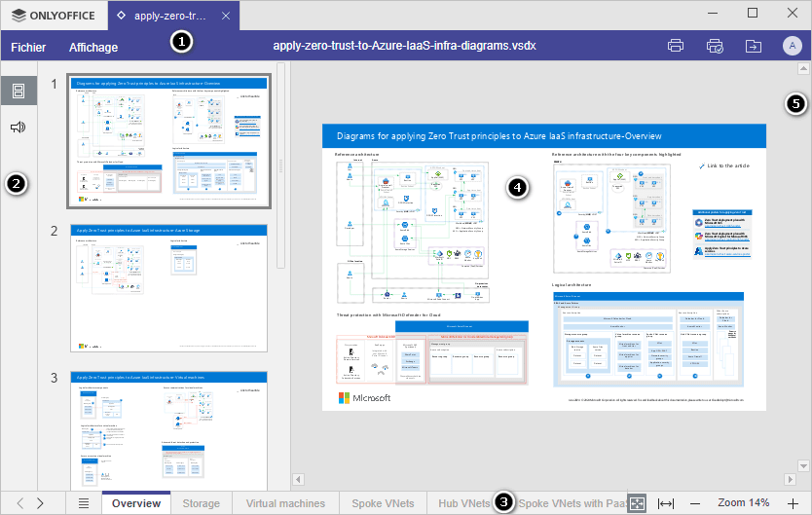Screen dimensions: 812x515
Task: Open the feedback and support megaphone icon
Action: [18, 127]
